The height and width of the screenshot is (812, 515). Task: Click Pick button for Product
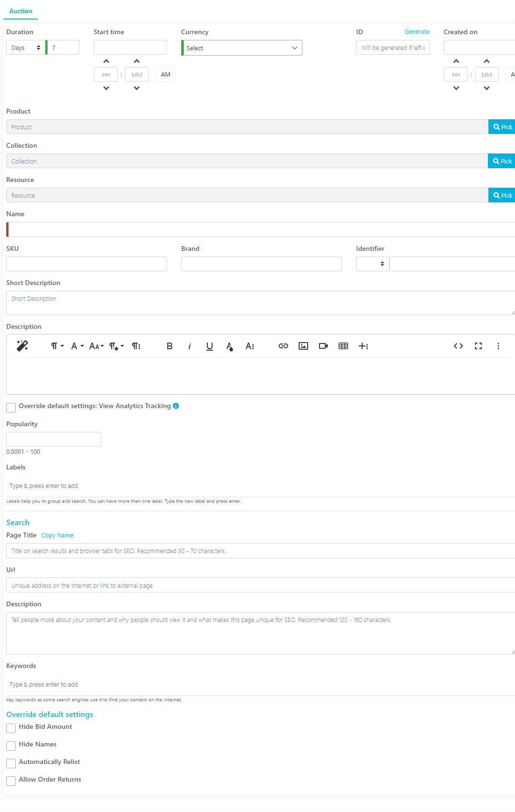pyautogui.click(x=502, y=127)
